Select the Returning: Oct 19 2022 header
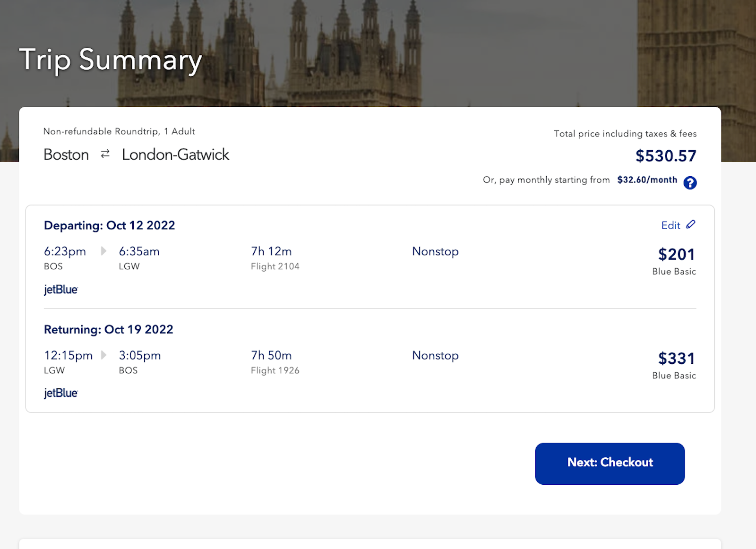The image size is (756, 549). pyautogui.click(x=108, y=329)
